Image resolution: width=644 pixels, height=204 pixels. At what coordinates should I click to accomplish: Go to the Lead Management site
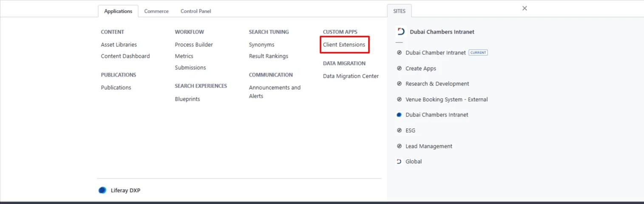pyautogui.click(x=428, y=146)
